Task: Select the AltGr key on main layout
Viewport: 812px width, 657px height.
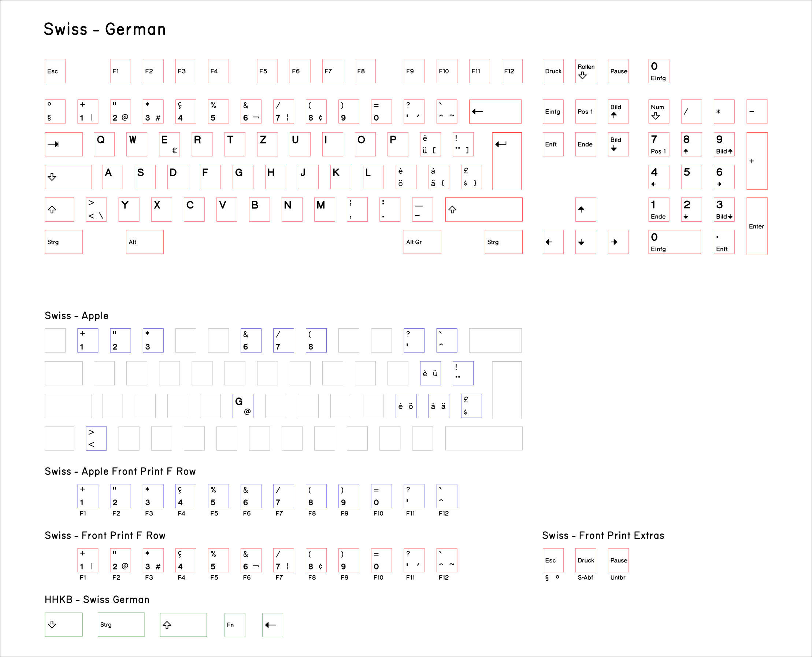Action: (422, 242)
